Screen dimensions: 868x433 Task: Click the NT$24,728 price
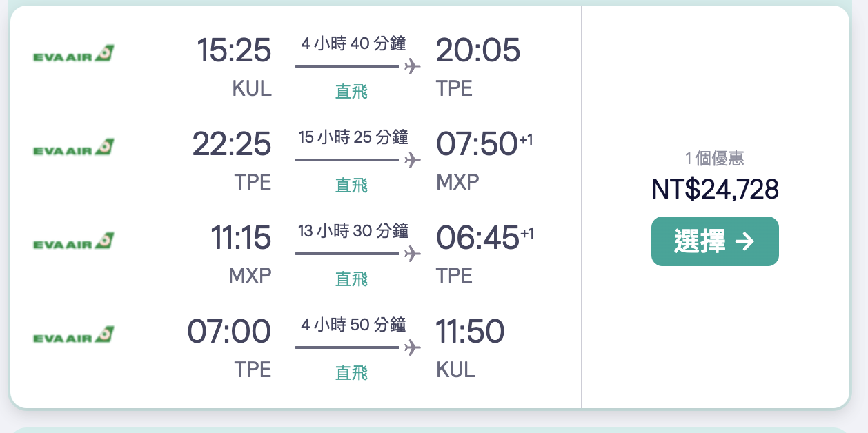(715, 189)
